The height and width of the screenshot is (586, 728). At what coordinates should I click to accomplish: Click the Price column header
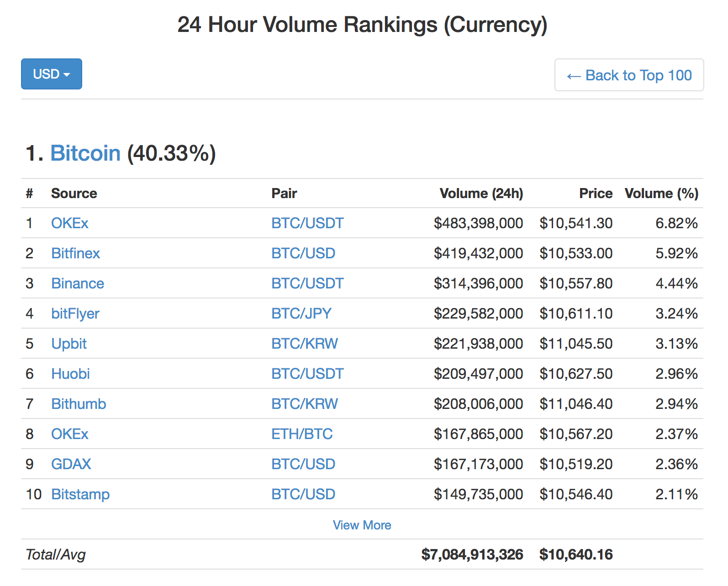click(x=596, y=194)
